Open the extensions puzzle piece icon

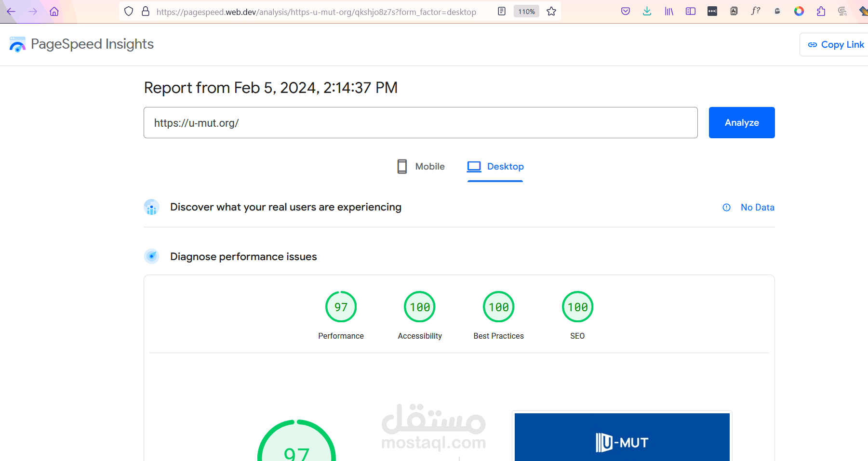[x=821, y=12]
